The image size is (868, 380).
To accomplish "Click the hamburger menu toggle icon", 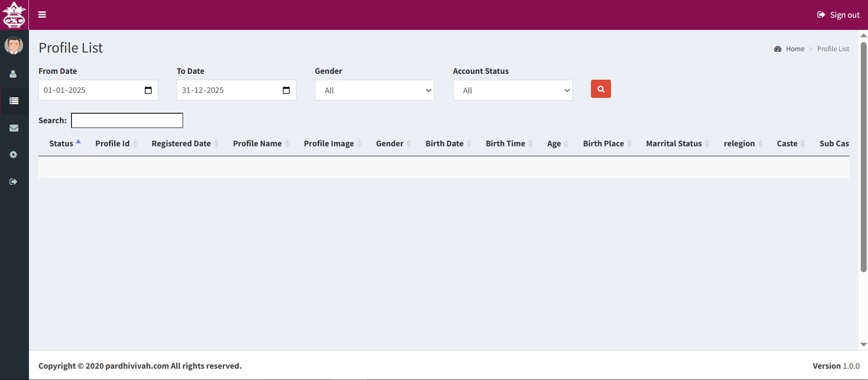I will click(x=42, y=14).
